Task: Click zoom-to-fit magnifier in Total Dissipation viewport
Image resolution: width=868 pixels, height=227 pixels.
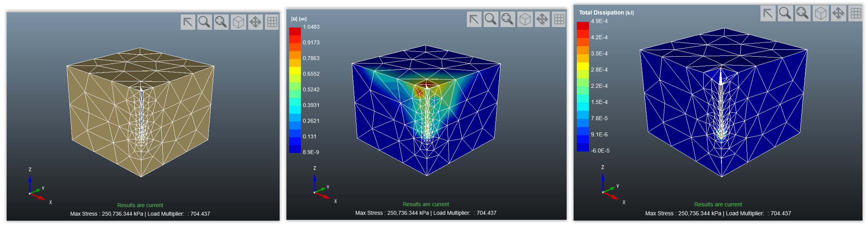Action: (x=803, y=13)
